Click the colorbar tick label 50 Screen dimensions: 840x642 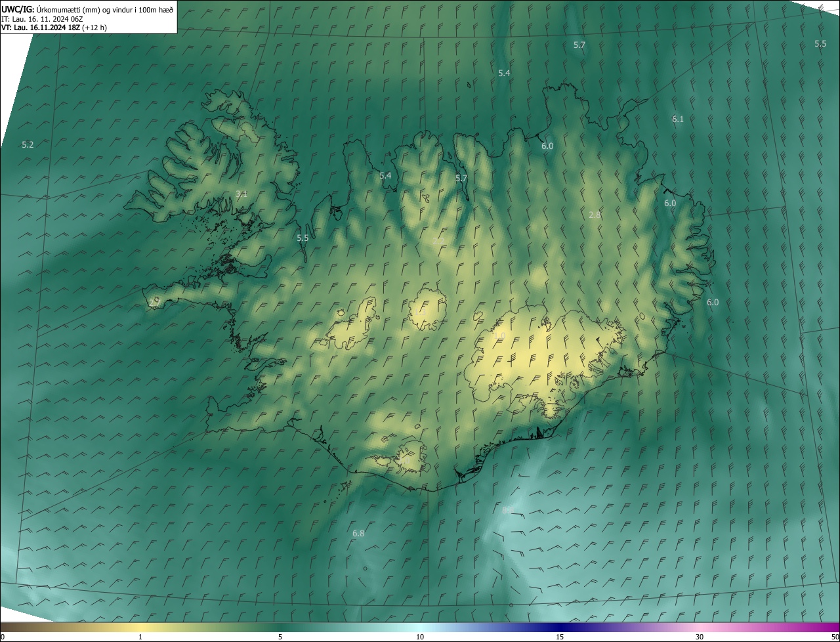[x=835, y=637]
